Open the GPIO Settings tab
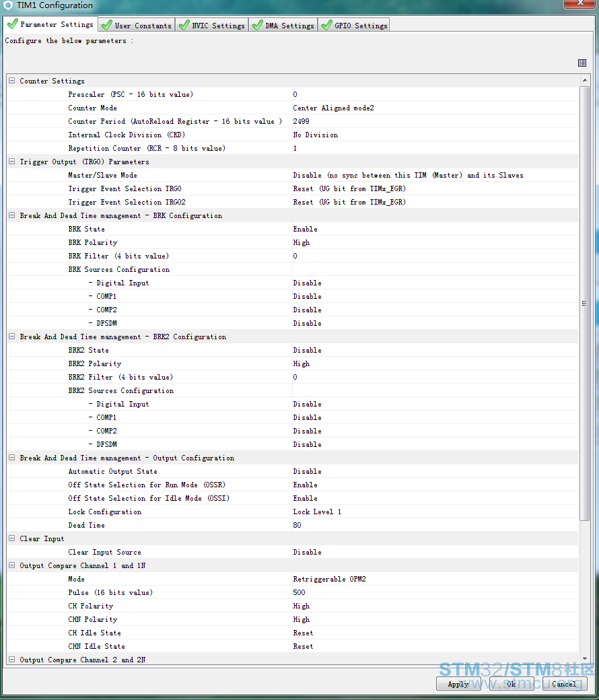The image size is (599, 700). pyautogui.click(x=354, y=26)
